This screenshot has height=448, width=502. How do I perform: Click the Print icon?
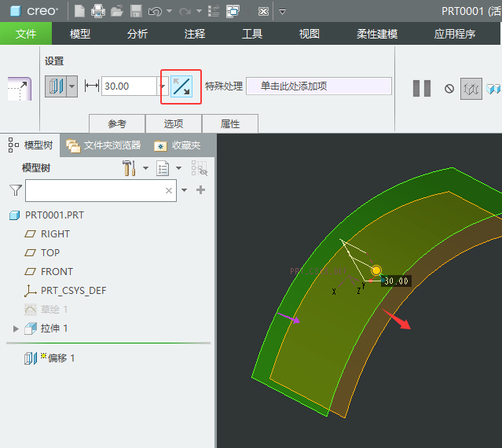[x=98, y=11]
